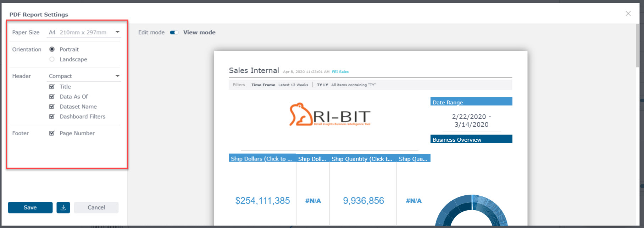This screenshot has width=644, height=228.
Task: Click the donut chart in preview
Action: (472, 210)
